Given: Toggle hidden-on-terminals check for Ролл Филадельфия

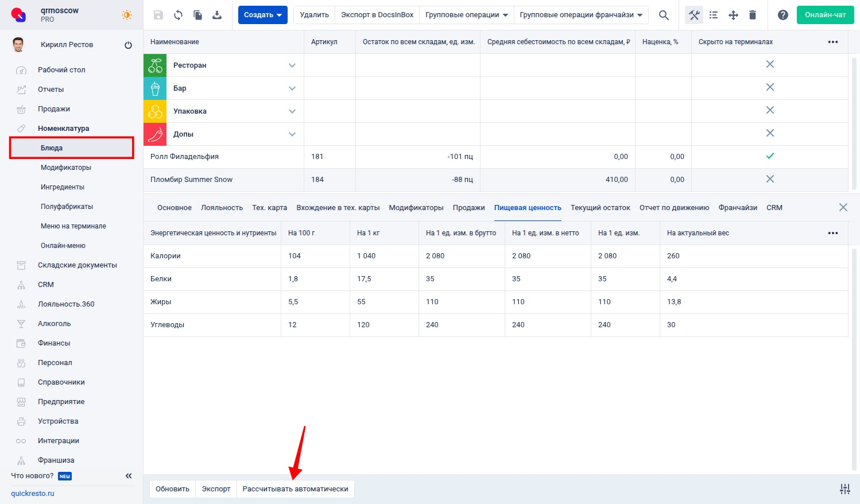Looking at the screenshot, I should (770, 156).
